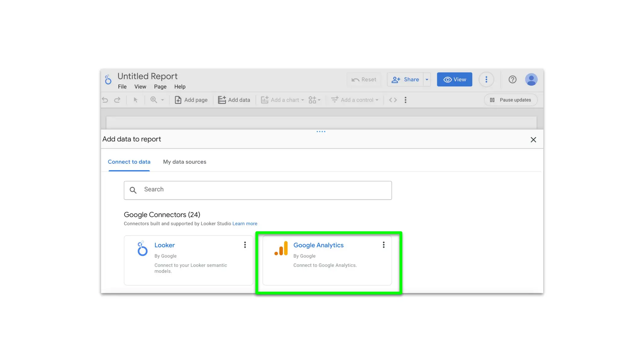Expand the Share dropdown arrow
Image resolution: width=644 pixels, height=362 pixels.
(x=427, y=80)
